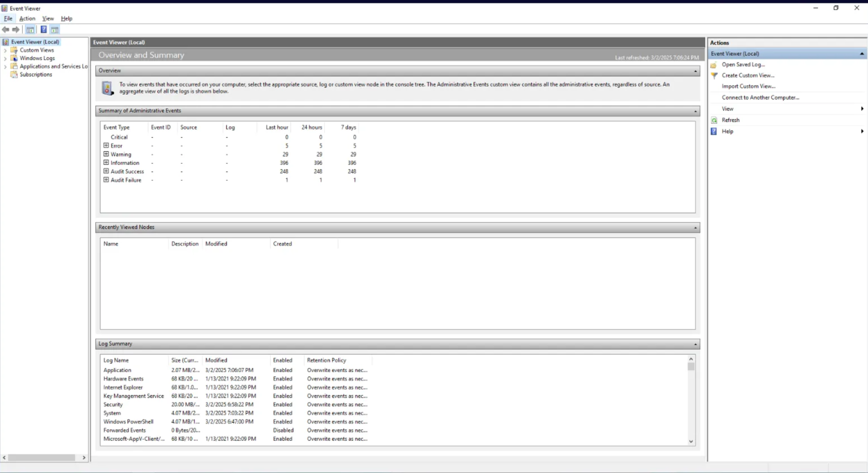The width and height of the screenshot is (868, 473).
Task: Click Open Saved Log... action
Action: click(x=743, y=65)
